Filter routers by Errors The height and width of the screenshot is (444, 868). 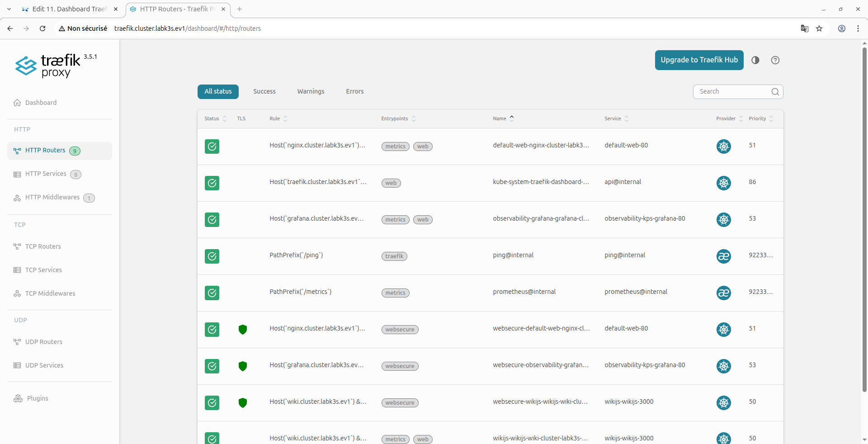pos(355,92)
